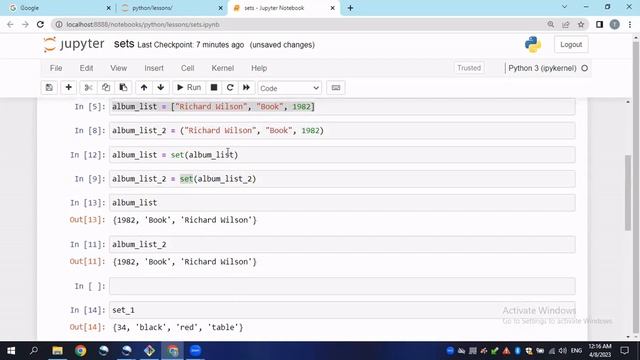640x360 pixels.
Task: Run the selected cell
Action: (x=189, y=88)
